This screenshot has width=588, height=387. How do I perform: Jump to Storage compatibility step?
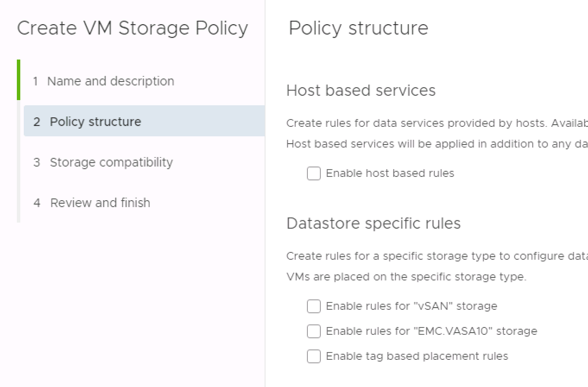(x=111, y=162)
